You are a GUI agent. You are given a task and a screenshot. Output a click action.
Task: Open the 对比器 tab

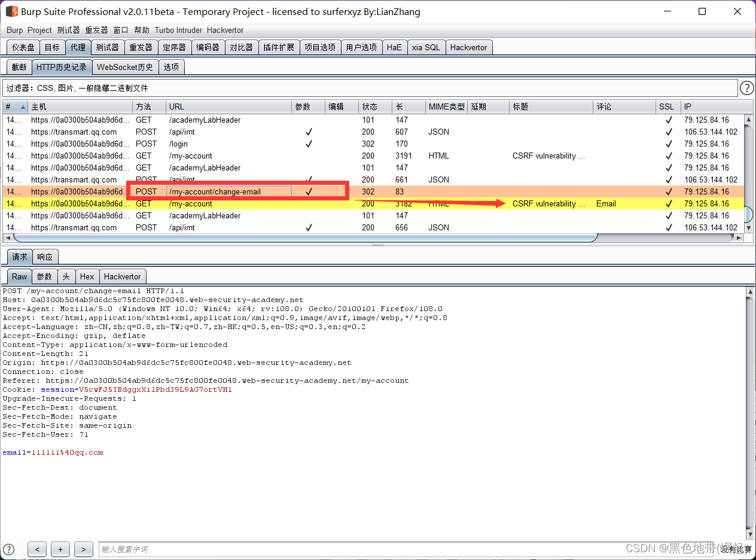coord(242,47)
